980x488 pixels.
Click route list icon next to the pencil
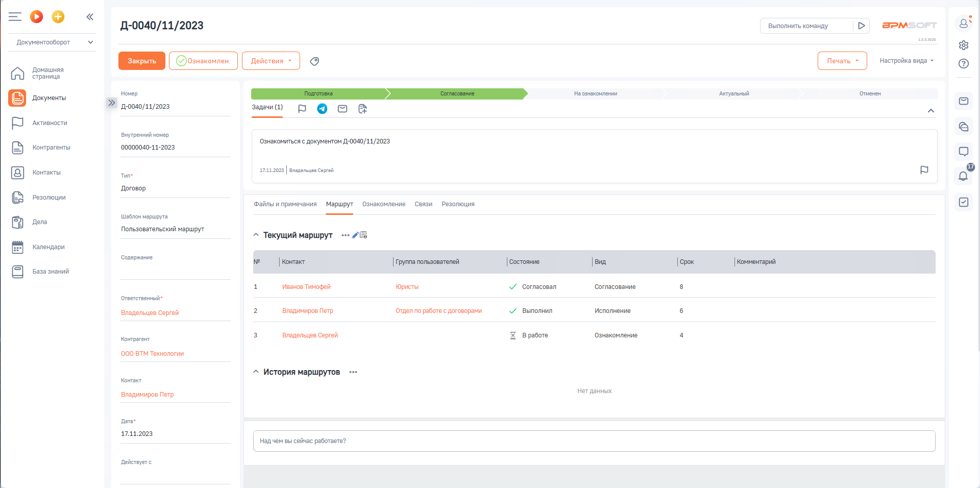[x=363, y=235]
